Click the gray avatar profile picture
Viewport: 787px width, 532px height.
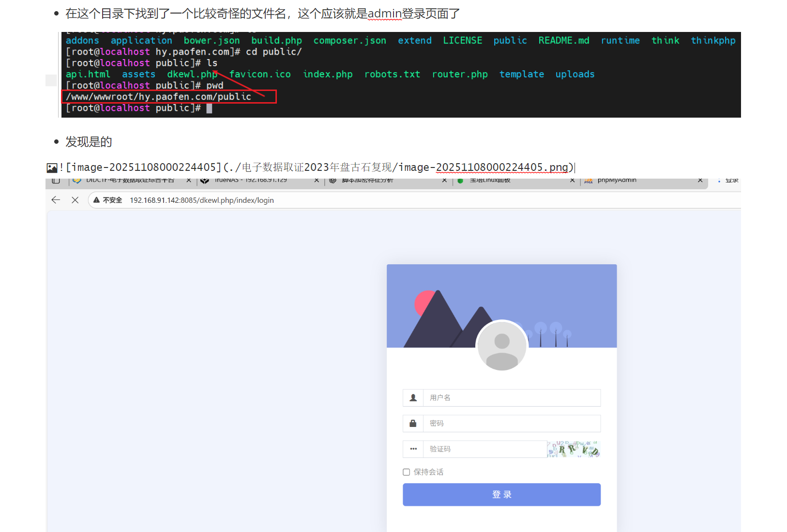pyautogui.click(x=501, y=346)
